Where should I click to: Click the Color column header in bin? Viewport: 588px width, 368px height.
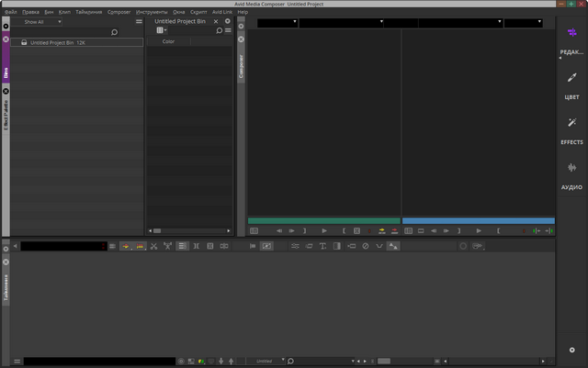point(168,41)
